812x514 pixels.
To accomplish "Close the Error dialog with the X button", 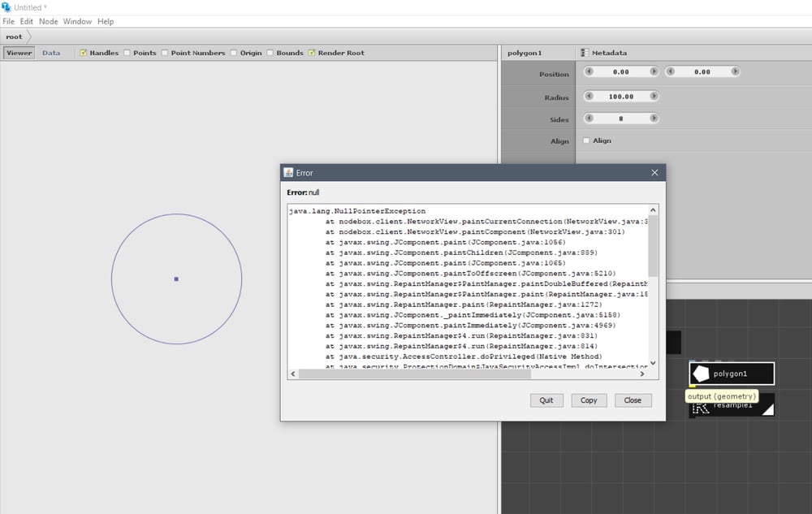I will (654, 172).
